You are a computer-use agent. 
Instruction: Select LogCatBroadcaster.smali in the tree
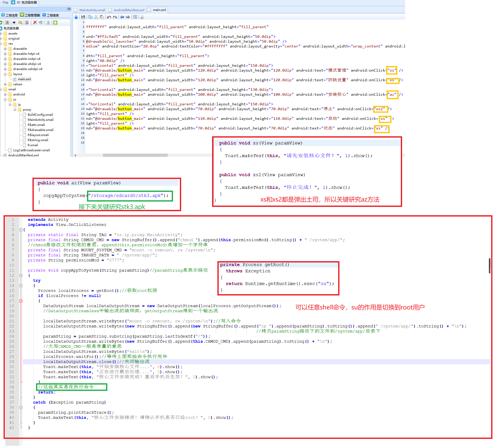(x=31, y=150)
